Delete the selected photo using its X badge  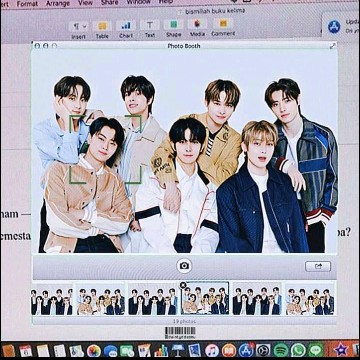183,285
